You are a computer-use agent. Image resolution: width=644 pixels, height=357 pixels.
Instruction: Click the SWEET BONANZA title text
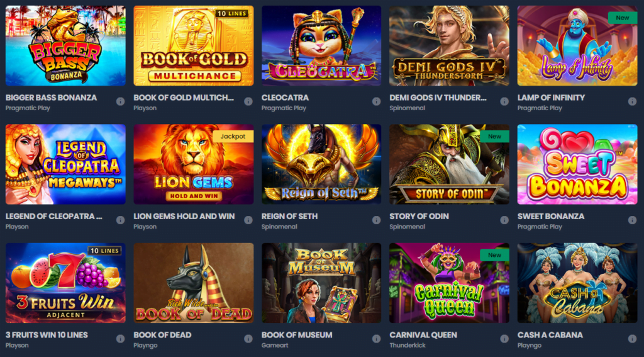click(551, 217)
